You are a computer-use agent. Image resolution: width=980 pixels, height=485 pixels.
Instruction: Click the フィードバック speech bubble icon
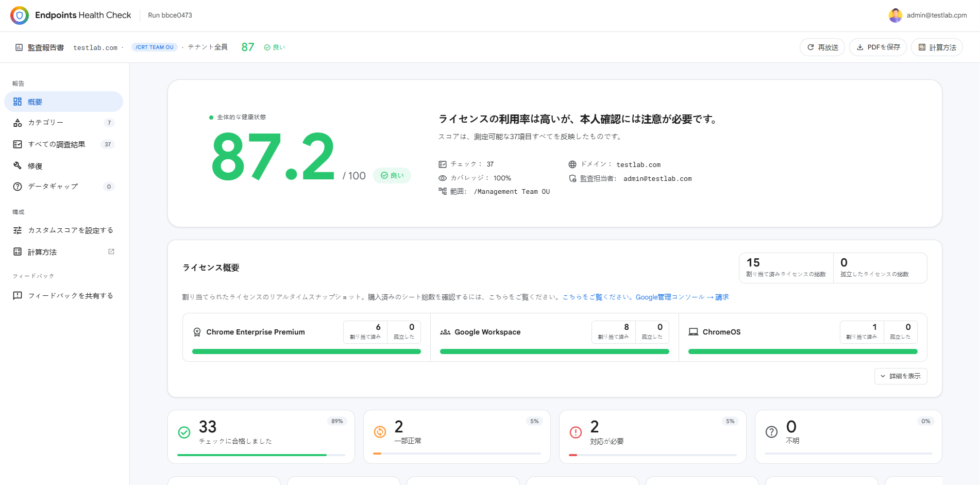[18, 296]
